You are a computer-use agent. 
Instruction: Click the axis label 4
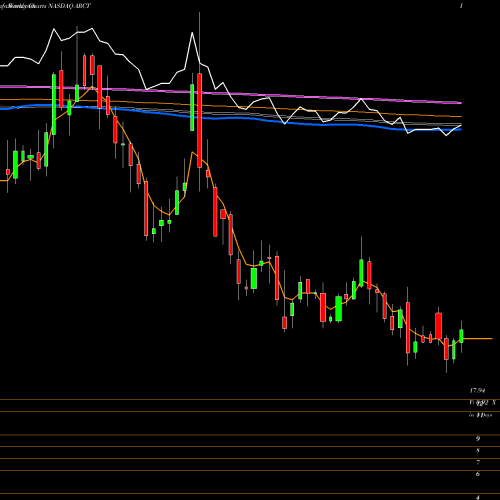478,497
